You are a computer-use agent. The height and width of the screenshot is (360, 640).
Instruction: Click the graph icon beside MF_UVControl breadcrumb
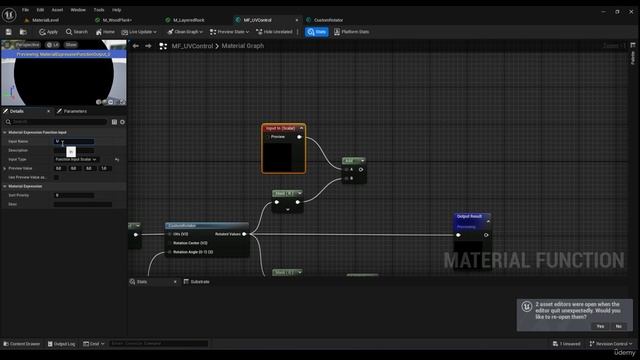[x=163, y=46]
